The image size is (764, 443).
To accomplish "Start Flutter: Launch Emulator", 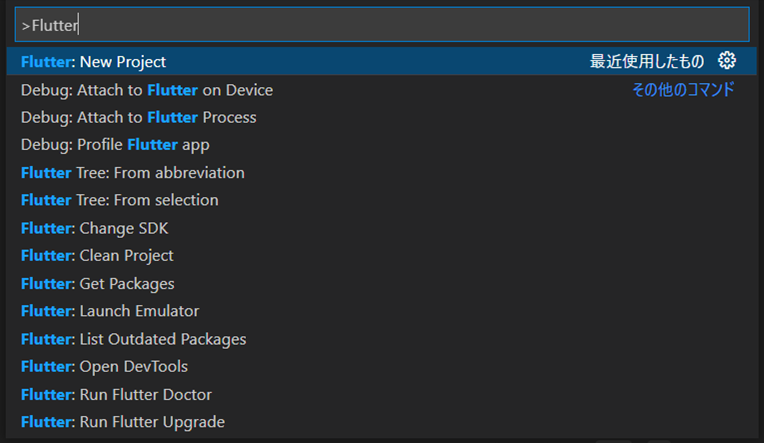I will pyautogui.click(x=109, y=311).
